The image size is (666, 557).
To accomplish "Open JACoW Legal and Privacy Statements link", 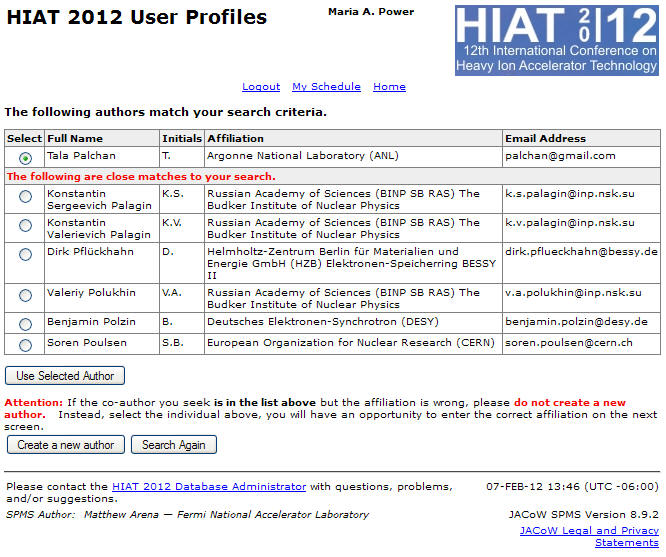I will pos(589,537).
